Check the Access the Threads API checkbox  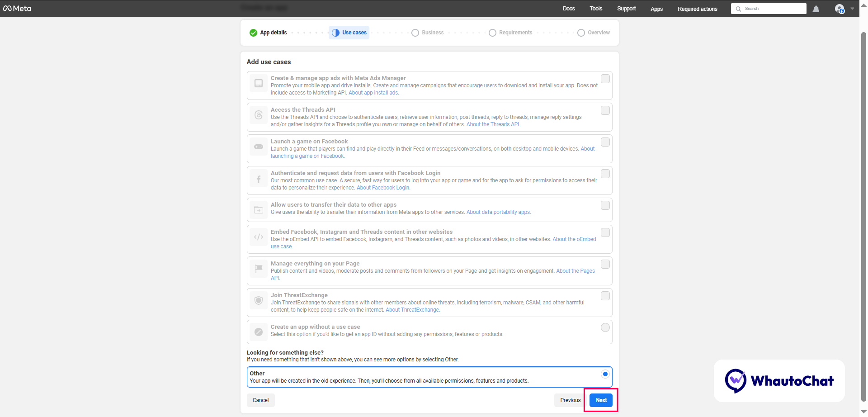605,110
